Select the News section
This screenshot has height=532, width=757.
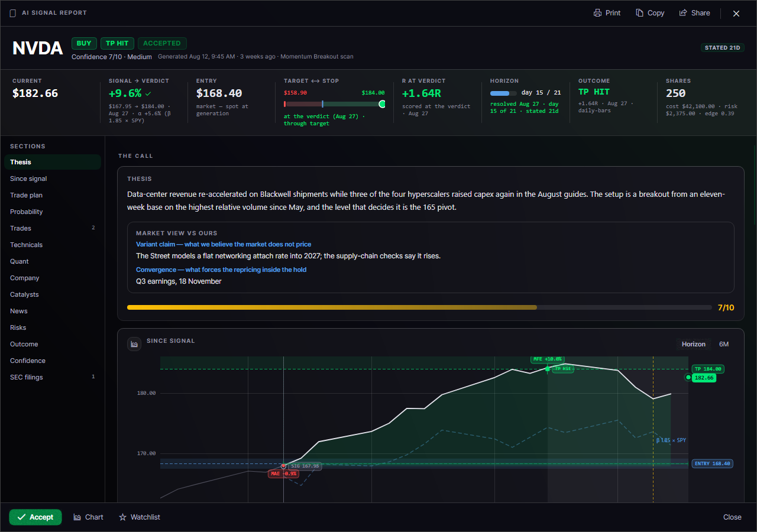pos(53,311)
